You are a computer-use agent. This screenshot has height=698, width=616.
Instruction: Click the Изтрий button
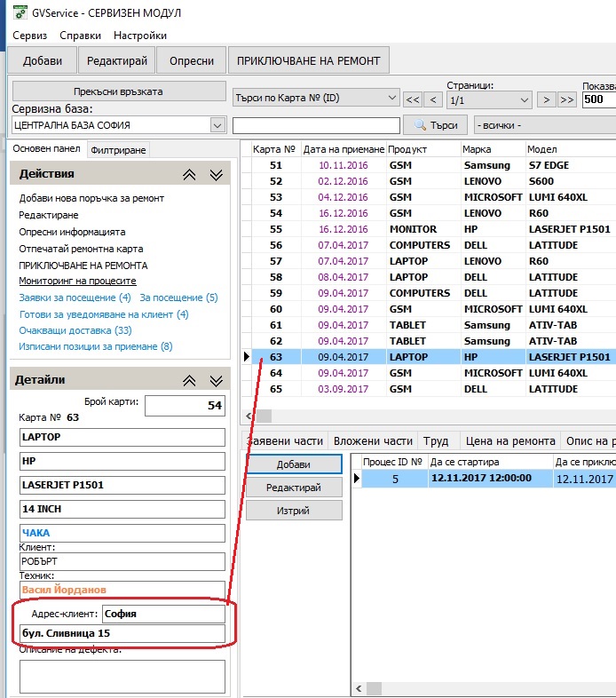pyautogui.click(x=294, y=511)
